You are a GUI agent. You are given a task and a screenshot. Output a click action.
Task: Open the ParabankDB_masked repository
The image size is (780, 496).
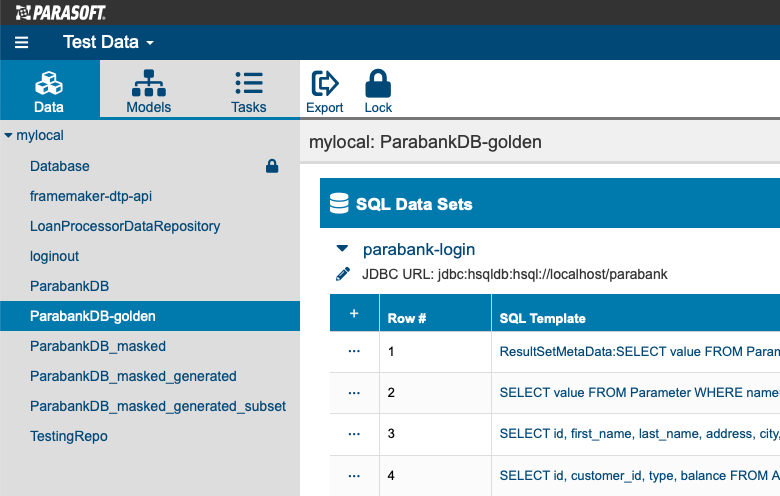click(98, 346)
